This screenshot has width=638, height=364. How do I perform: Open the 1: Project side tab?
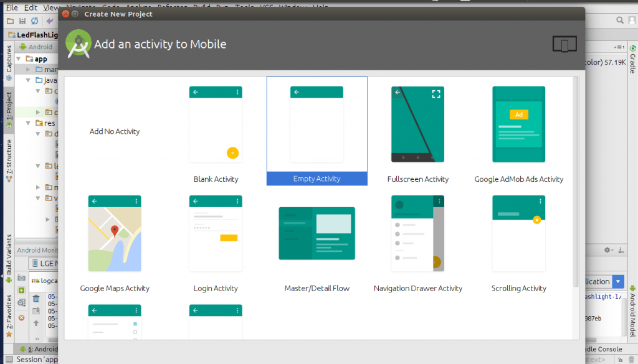point(9,110)
